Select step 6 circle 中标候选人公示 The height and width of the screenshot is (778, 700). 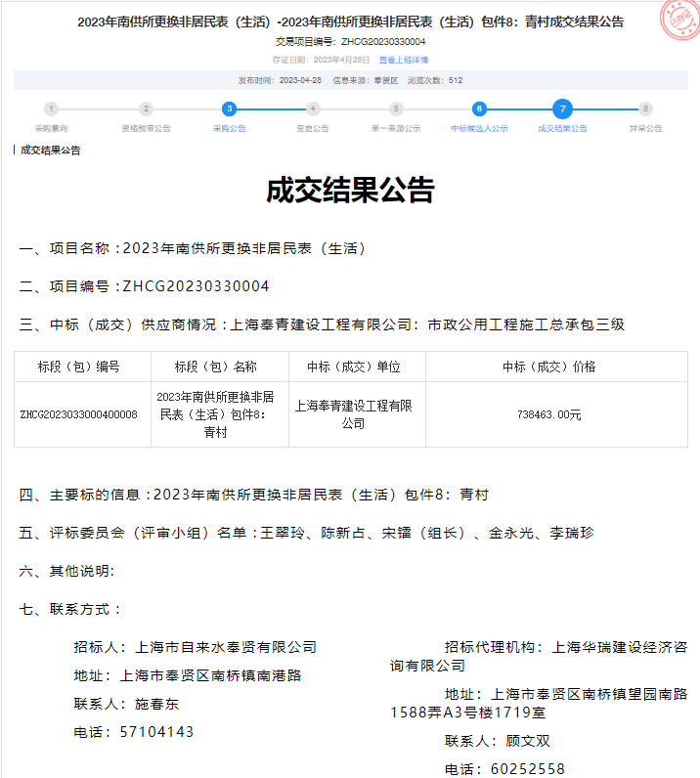point(479,109)
